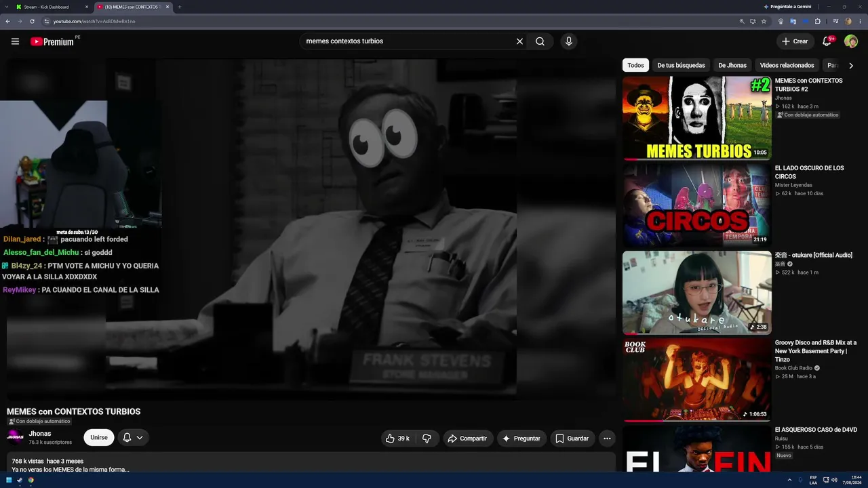Image resolution: width=868 pixels, height=488 pixels.
Task: Select the De tus búsquedas chip
Action: point(681,65)
